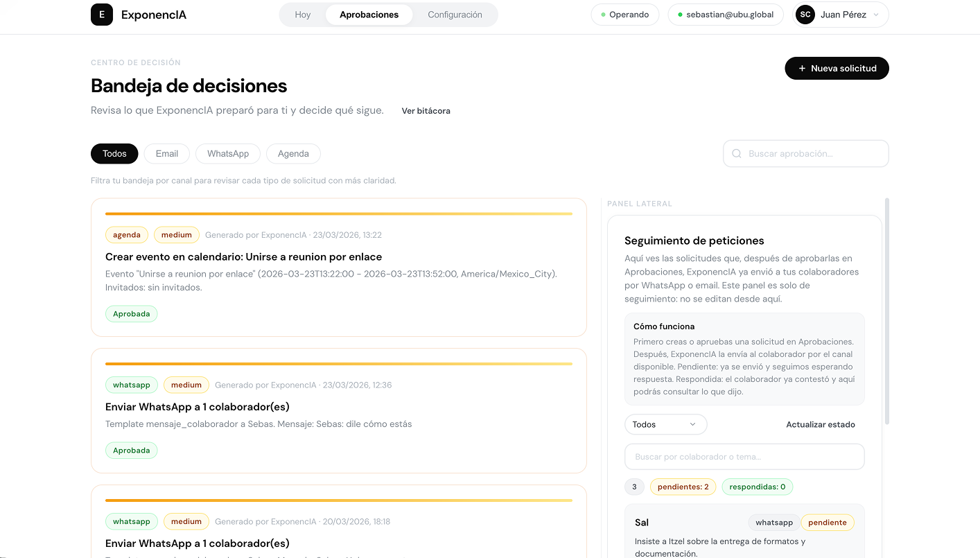
Task: Click the Nueva solicitud button
Action: (x=837, y=69)
